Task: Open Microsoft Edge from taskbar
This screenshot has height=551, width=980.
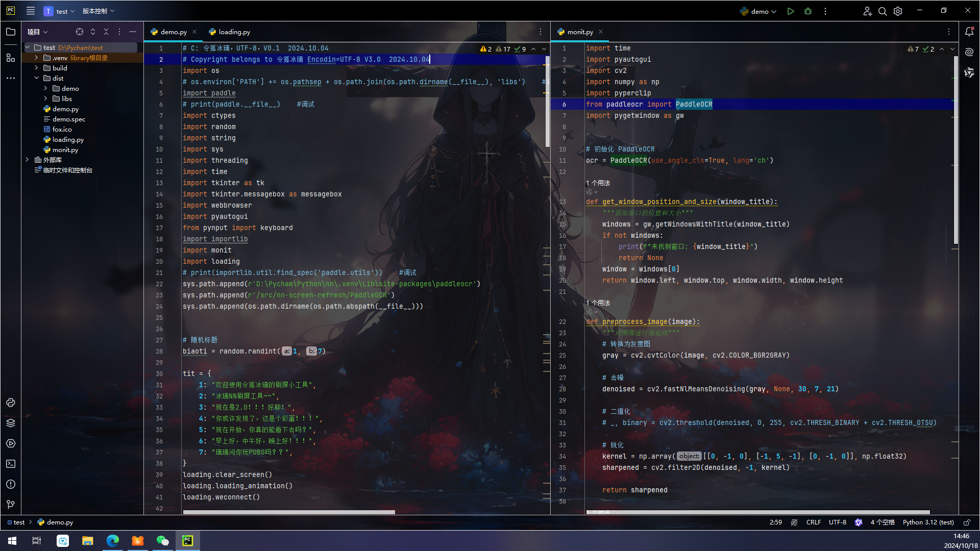Action: 112,541
